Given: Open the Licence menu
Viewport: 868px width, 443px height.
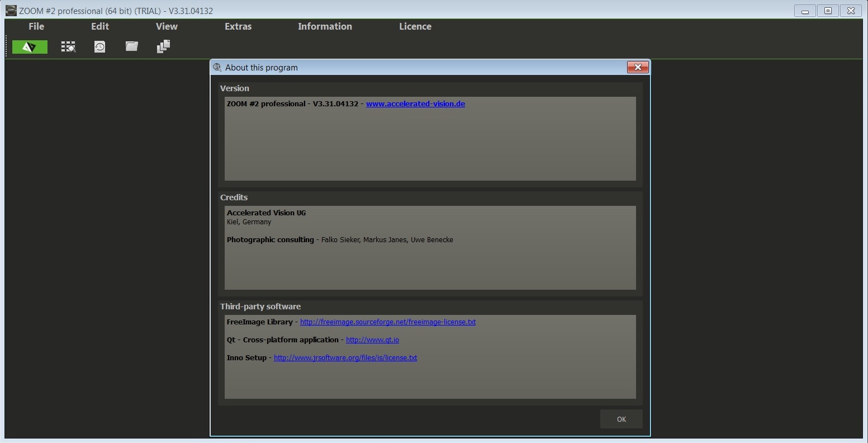Looking at the screenshot, I should [x=415, y=26].
